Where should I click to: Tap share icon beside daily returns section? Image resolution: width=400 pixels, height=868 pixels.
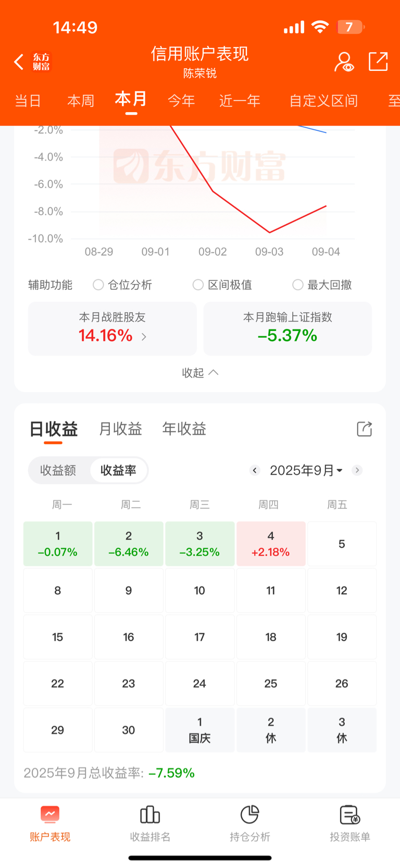[364, 429]
